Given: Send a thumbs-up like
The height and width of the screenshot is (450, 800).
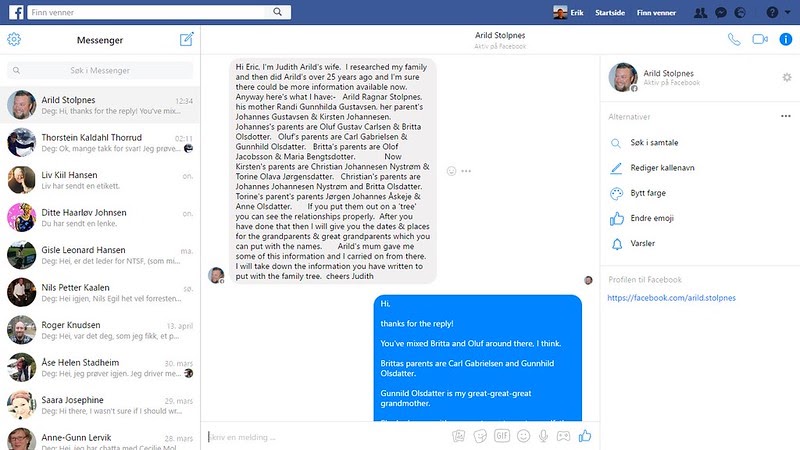Looking at the screenshot, I should click(585, 436).
